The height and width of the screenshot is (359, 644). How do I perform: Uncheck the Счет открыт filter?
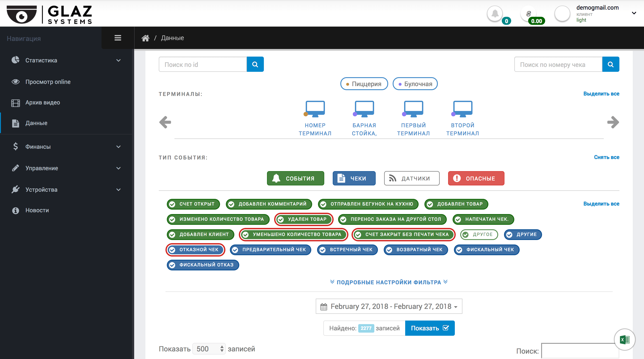193,204
